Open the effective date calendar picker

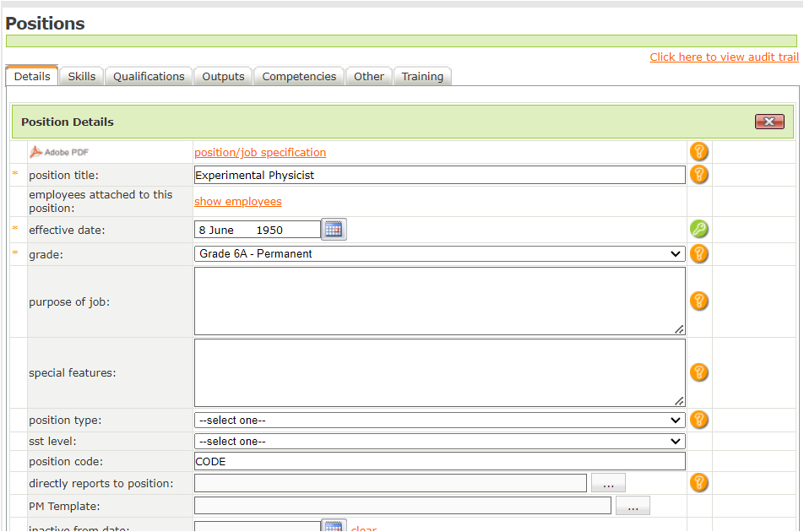point(334,230)
